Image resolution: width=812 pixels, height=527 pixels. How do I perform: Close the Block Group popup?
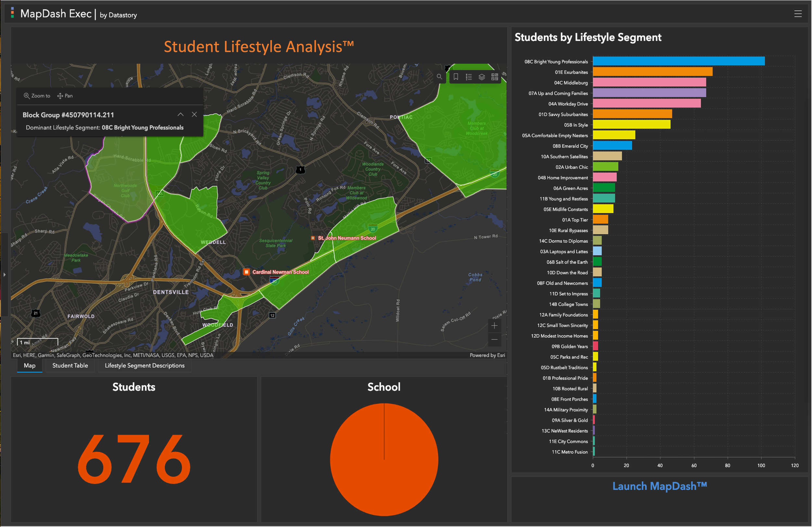194,115
